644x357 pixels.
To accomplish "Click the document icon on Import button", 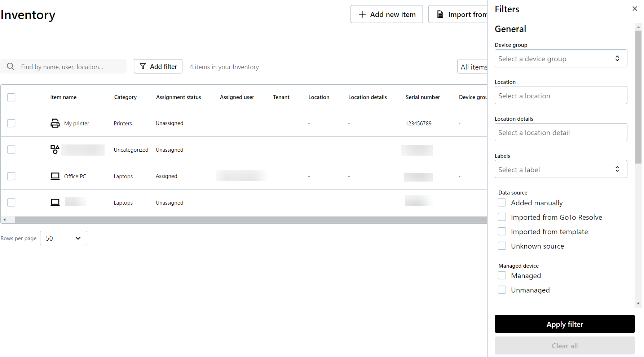I will tap(440, 14).
